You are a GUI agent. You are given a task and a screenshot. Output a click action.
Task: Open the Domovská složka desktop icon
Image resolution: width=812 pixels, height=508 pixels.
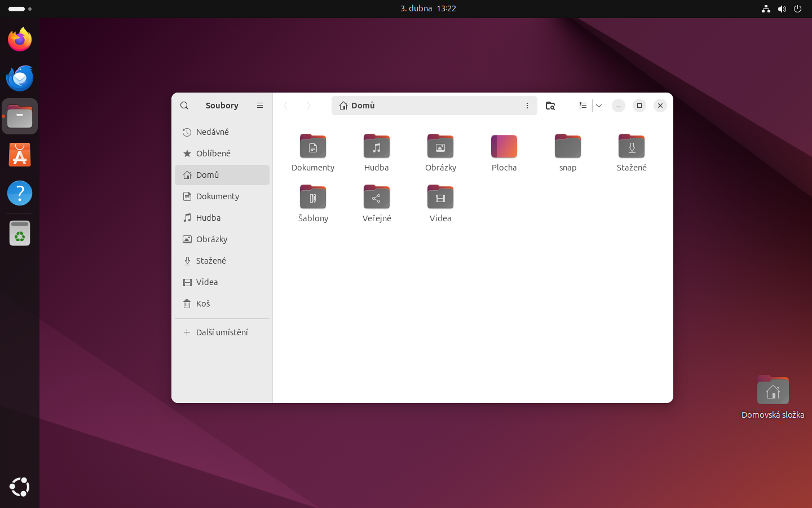point(773,391)
